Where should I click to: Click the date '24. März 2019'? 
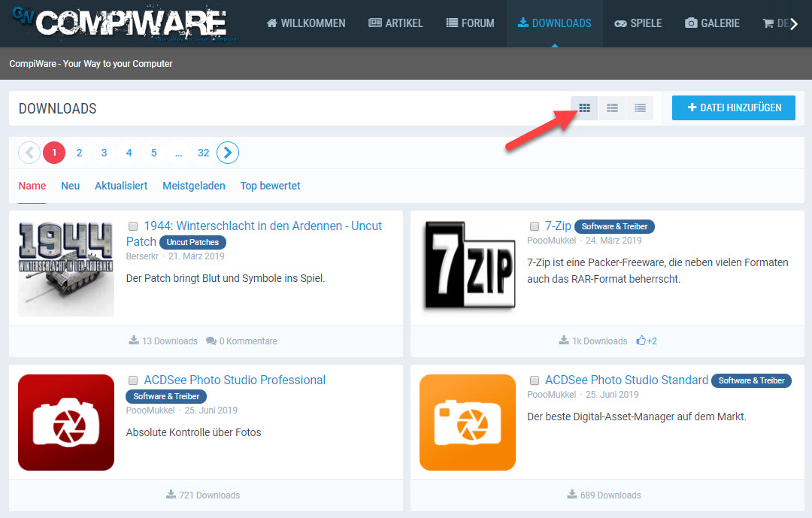pyautogui.click(x=614, y=241)
